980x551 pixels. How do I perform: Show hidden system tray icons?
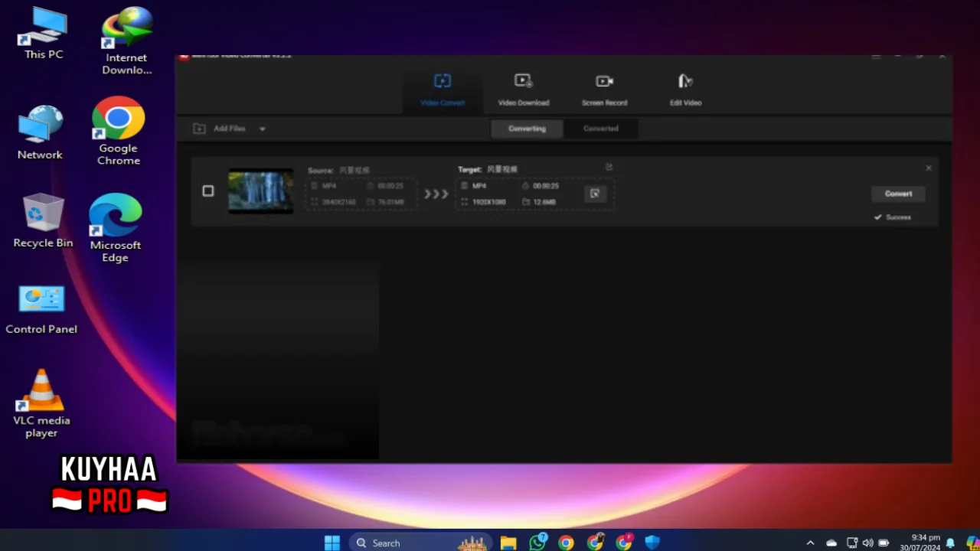click(x=810, y=543)
